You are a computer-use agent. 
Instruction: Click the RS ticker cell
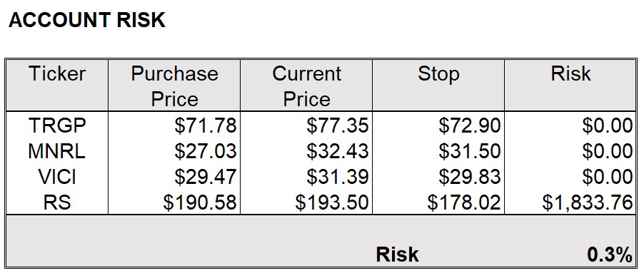pos(57,202)
